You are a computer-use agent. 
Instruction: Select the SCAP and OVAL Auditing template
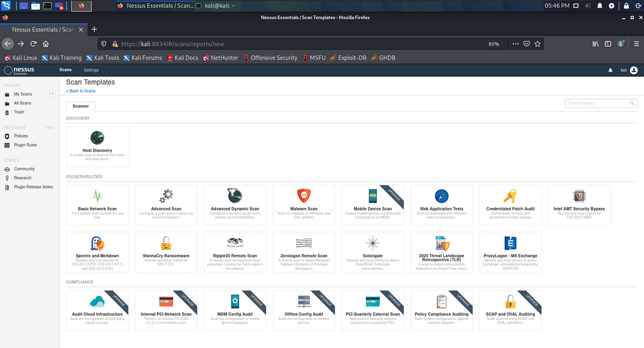click(510, 310)
